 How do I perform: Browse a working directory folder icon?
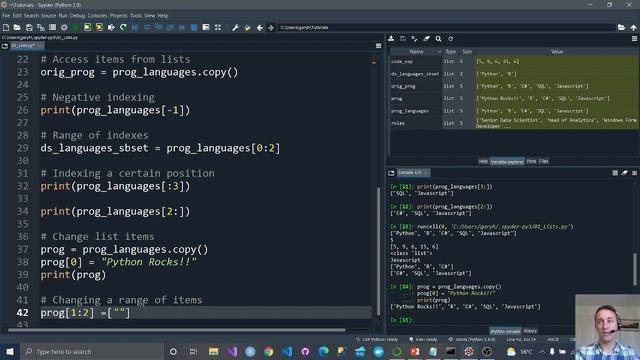coord(621,27)
